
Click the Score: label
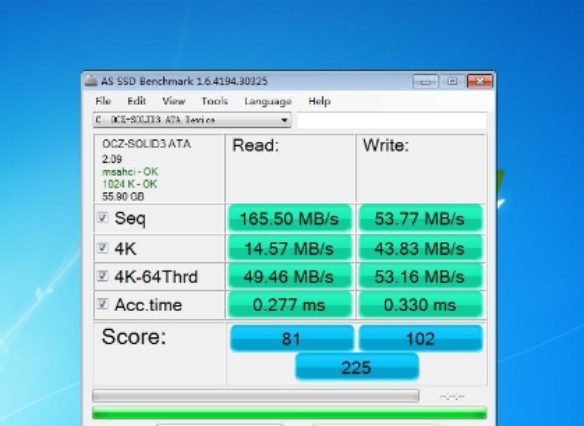coord(134,337)
